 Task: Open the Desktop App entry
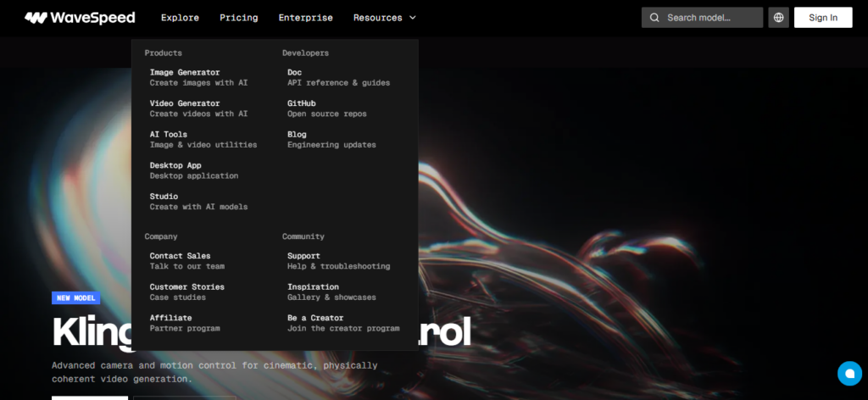[x=194, y=170]
